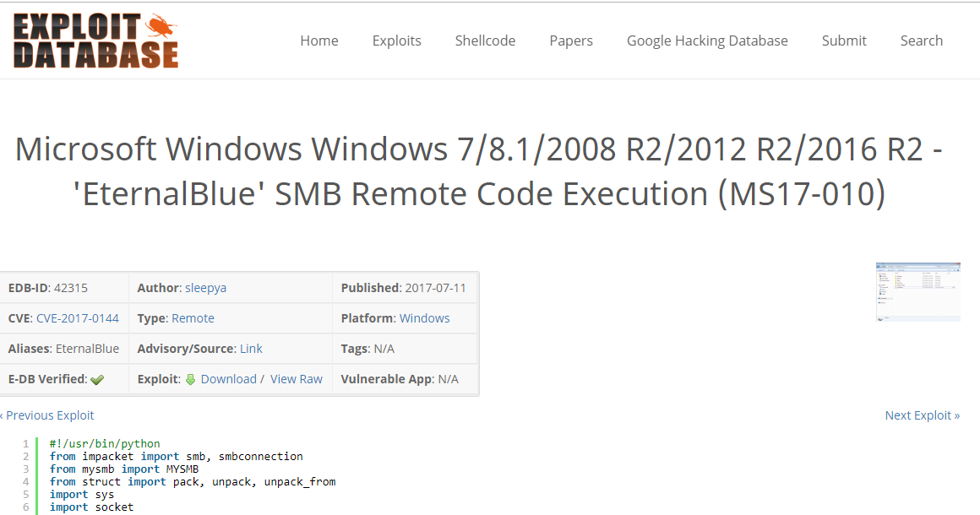
Task: Open the exploit screenshot thumbnail
Action: [918, 291]
